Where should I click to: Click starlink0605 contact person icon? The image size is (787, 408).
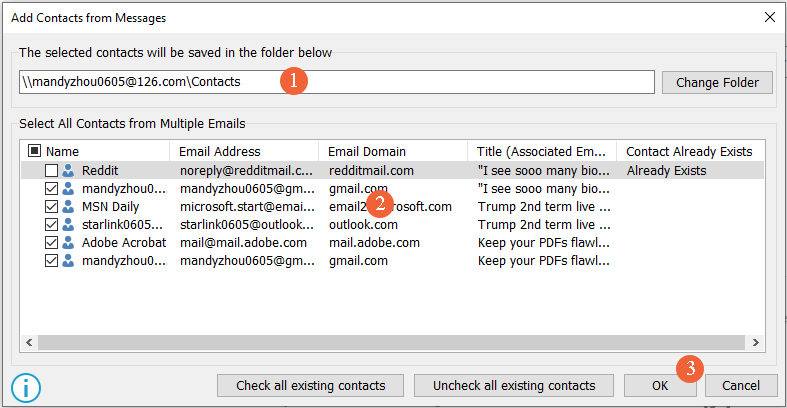pyautogui.click(x=68, y=225)
